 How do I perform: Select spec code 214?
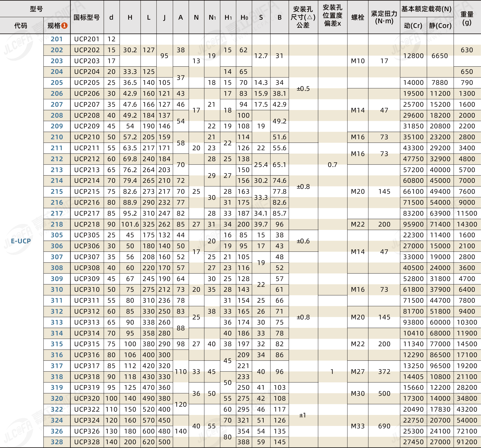pos(57,181)
